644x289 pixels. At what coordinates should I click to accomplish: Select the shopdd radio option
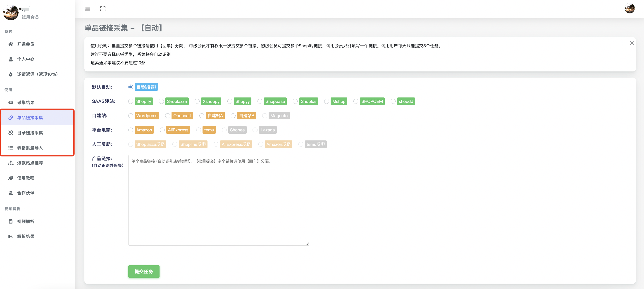pos(393,101)
